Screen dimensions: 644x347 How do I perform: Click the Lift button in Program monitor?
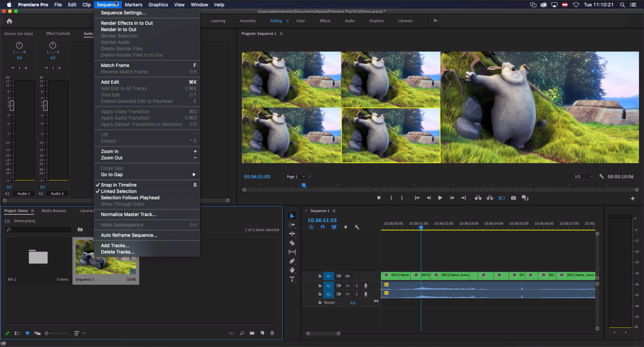478,198
